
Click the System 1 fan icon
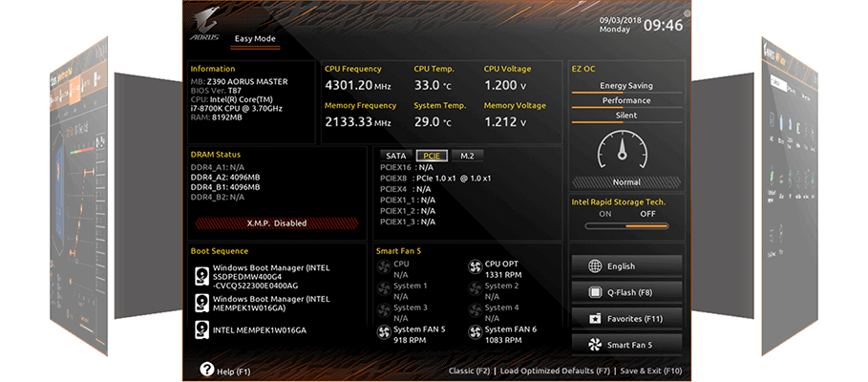tap(384, 289)
